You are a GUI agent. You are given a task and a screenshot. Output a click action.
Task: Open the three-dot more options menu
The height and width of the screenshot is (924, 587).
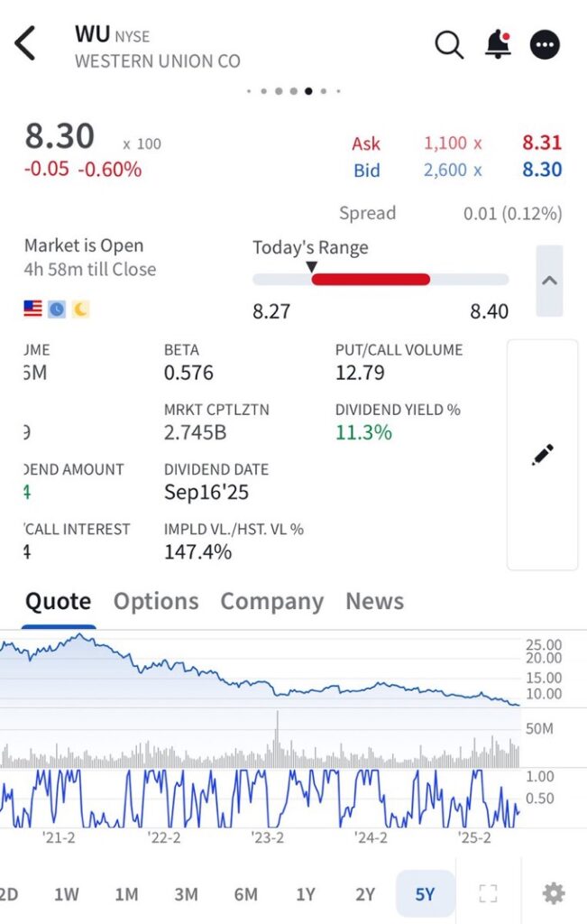[x=545, y=44]
